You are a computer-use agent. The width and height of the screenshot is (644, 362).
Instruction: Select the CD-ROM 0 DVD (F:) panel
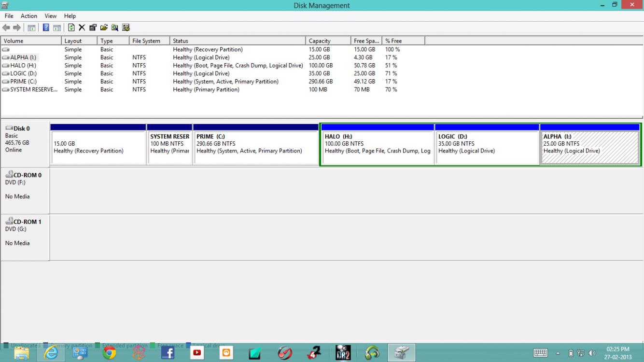(25, 191)
